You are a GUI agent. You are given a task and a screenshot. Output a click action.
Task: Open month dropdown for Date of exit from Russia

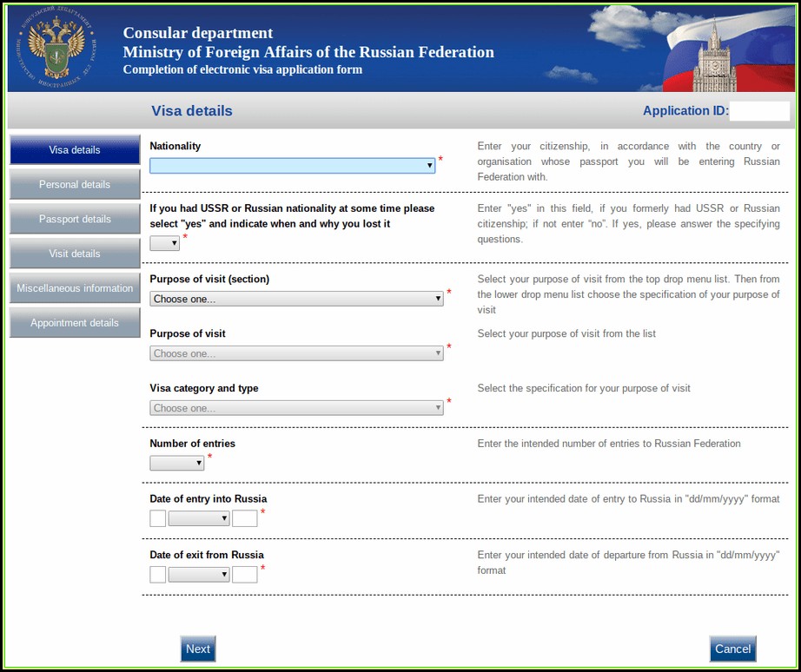point(199,575)
